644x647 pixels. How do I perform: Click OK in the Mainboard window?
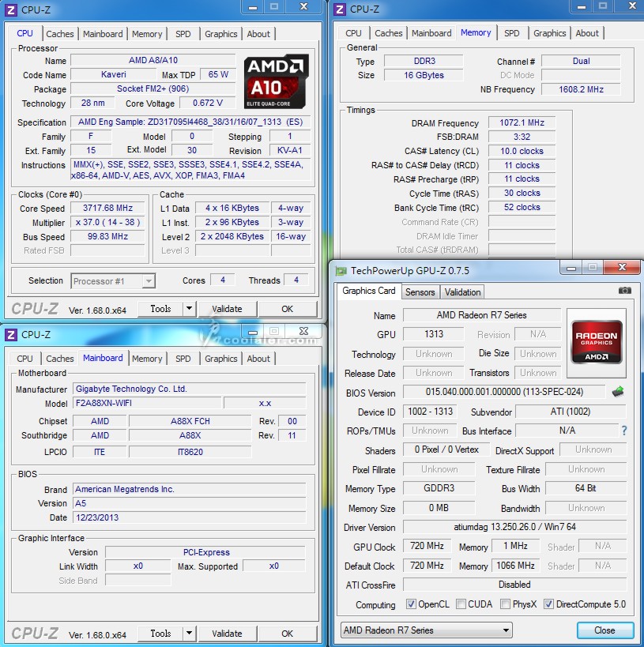[288, 634]
